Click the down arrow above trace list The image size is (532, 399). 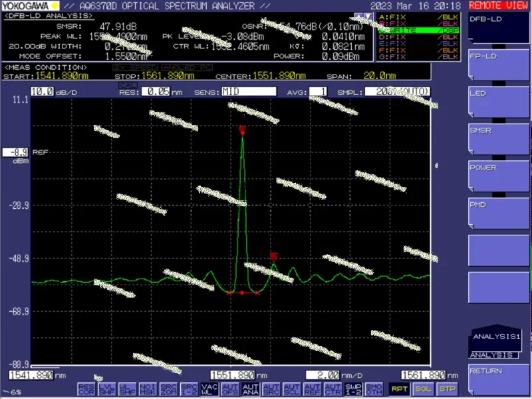point(368,17)
